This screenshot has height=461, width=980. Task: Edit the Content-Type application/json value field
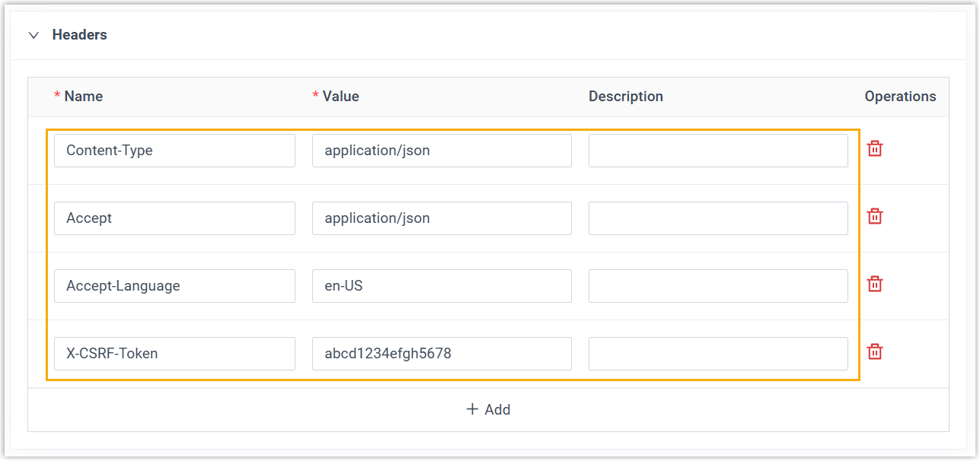[442, 151]
